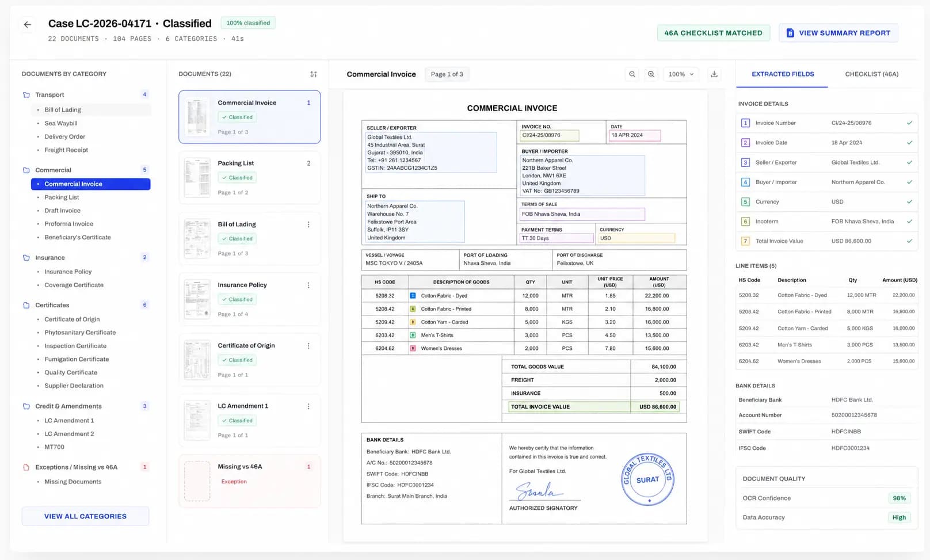930x560 pixels.
Task: Click the checkmark on the Buyer / Importer field
Action: (x=909, y=182)
